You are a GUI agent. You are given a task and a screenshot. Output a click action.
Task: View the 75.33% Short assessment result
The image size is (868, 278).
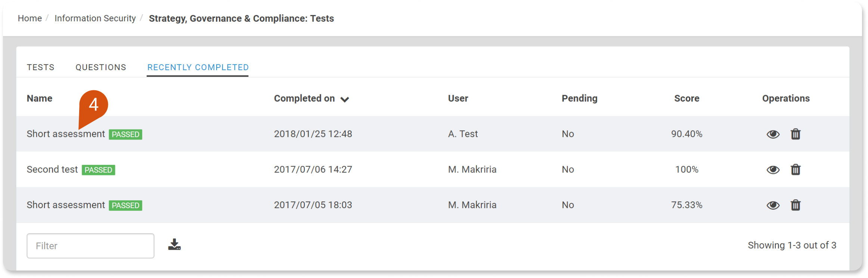click(x=773, y=205)
